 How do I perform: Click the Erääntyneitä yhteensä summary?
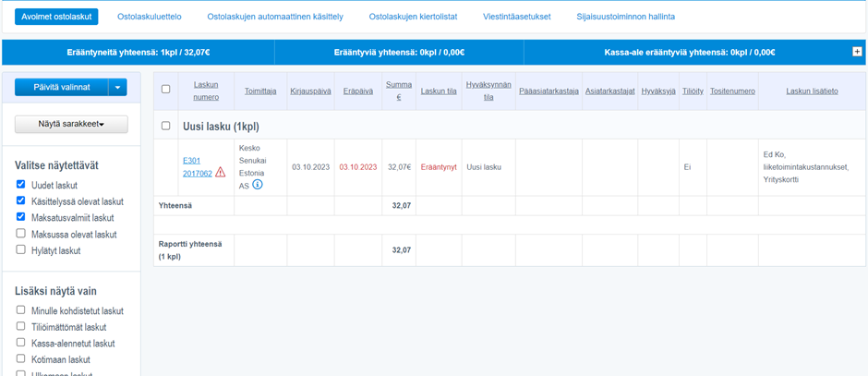tap(138, 53)
